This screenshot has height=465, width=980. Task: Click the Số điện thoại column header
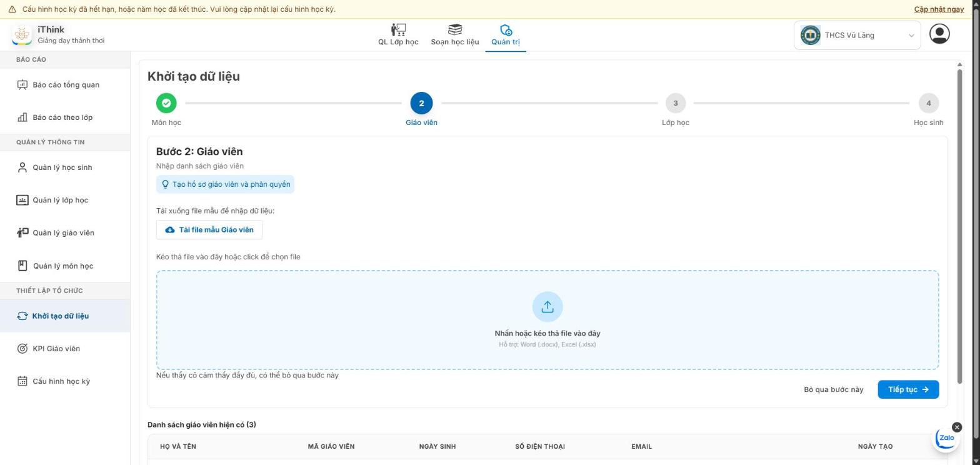pos(540,446)
